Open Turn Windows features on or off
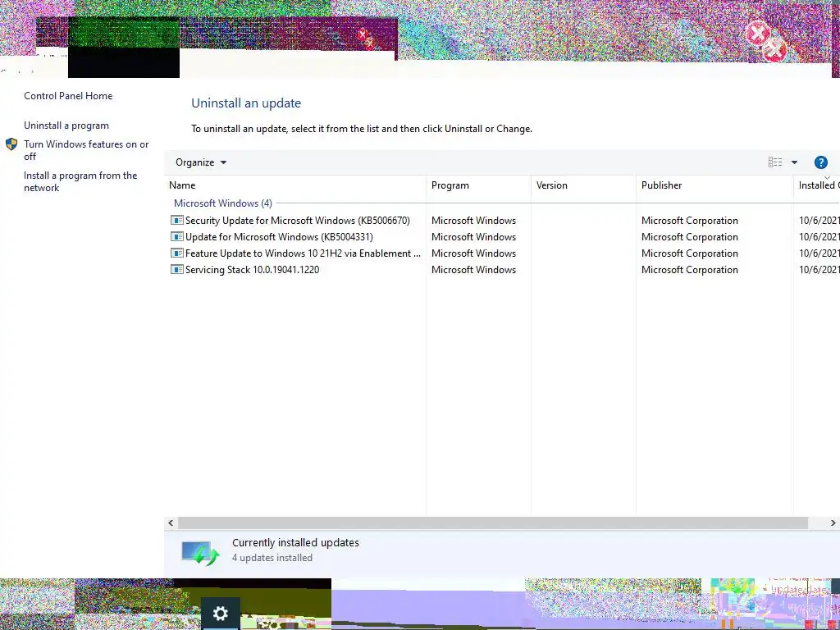The image size is (840, 630). [86, 150]
